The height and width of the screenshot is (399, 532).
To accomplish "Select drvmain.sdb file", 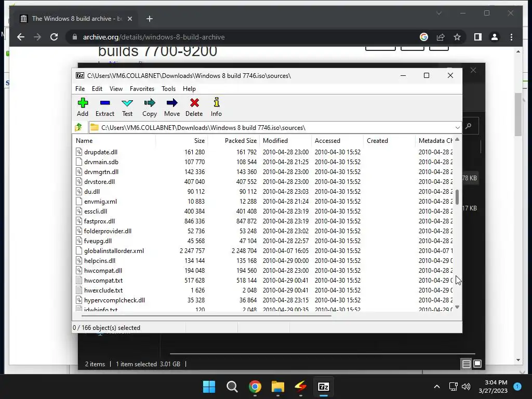I will tap(101, 162).
